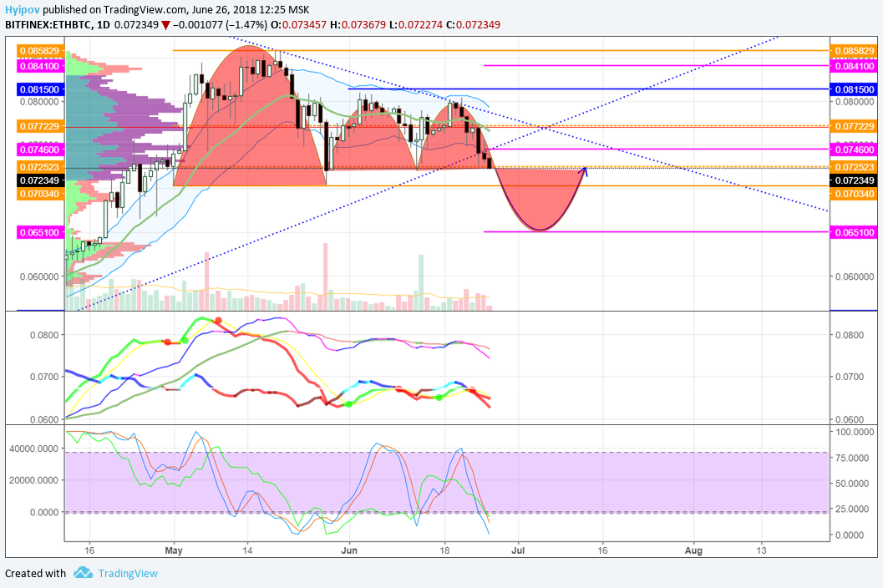This screenshot has width=883, height=588.
Task: Select blue 0.081500 label on right price scale
Action: pos(854,89)
